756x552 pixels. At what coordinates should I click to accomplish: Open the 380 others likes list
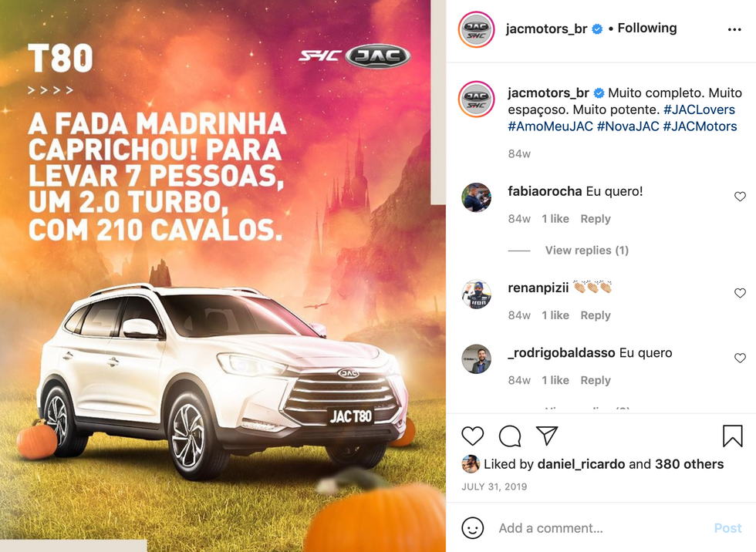tap(689, 464)
